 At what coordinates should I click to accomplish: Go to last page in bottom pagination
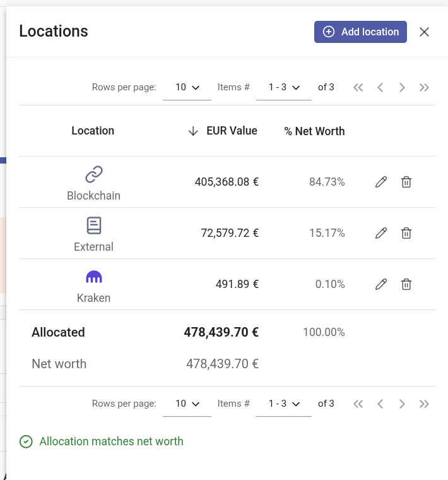tap(424, 404)
